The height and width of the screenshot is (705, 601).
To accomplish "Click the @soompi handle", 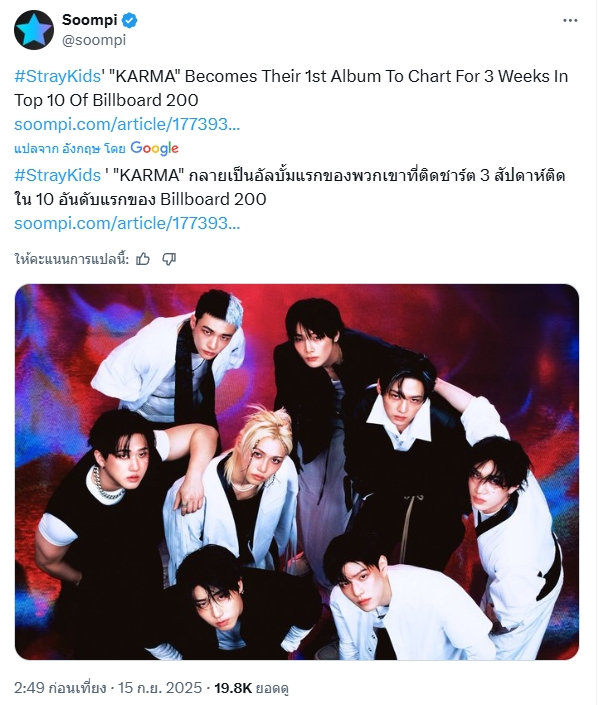I will pos(94,40).
